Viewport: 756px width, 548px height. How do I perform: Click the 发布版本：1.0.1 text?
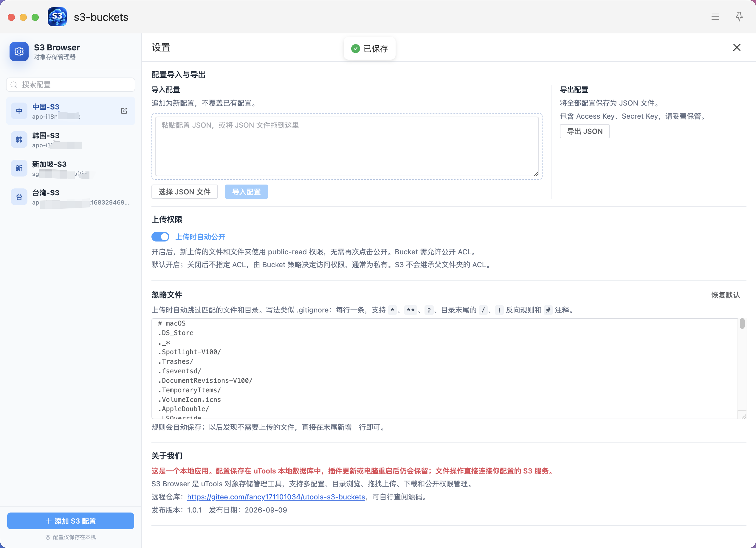click(177, 510)
